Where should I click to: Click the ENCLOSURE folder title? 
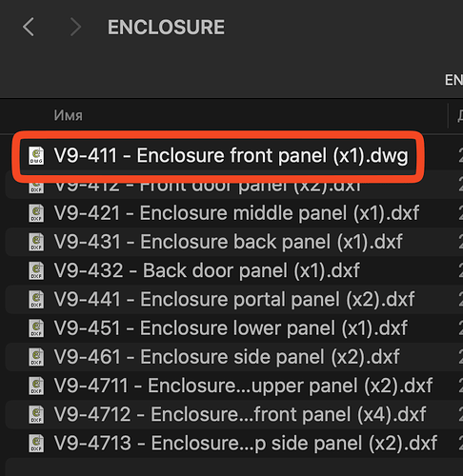166,28
